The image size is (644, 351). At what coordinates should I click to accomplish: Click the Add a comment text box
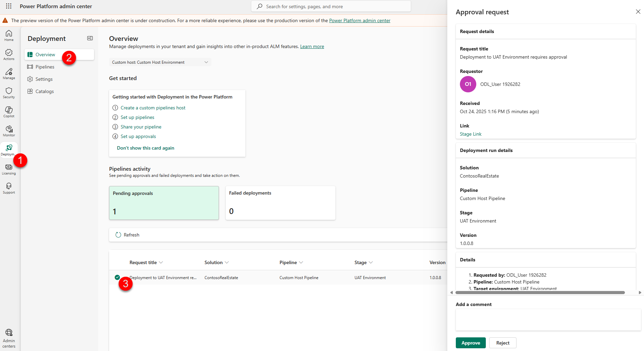[x=548, y=320]
